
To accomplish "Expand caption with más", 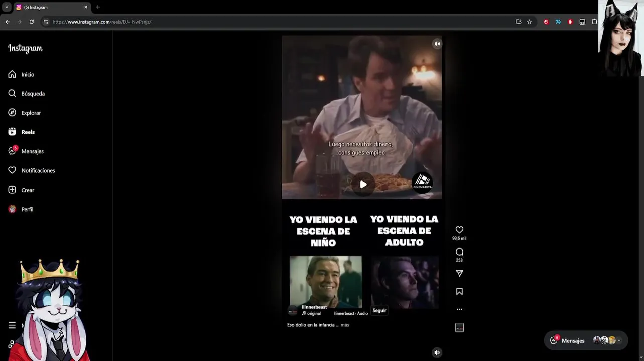I will [x=345, y=325].
